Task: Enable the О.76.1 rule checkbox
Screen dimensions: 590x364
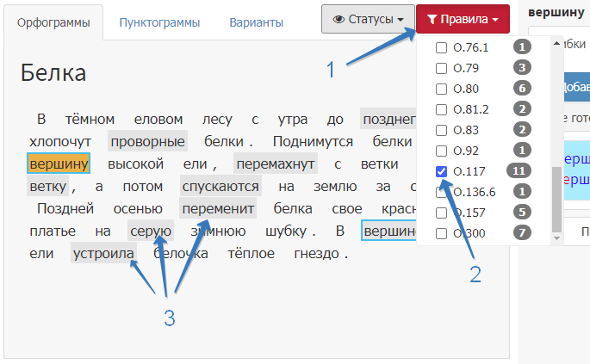Action: click(x=442, y=47)
